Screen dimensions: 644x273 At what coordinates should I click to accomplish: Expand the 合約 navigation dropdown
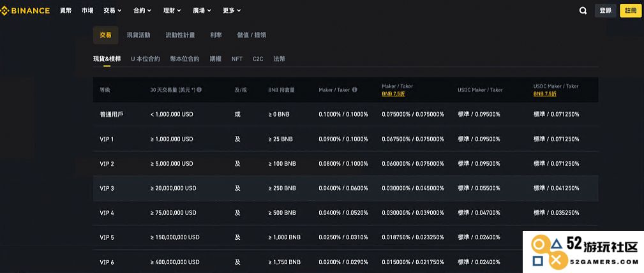click(142, 11)
